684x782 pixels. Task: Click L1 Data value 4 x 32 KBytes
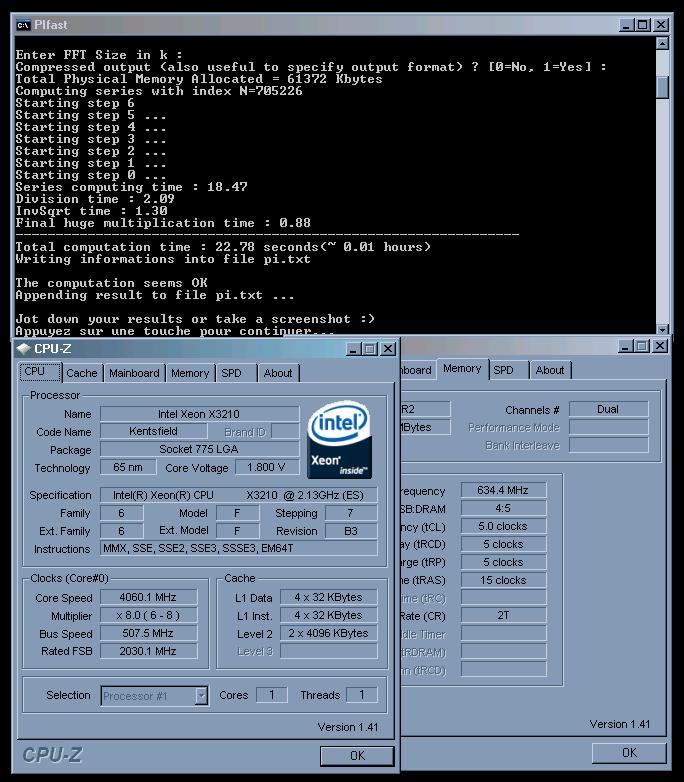[x=328, y=597]
